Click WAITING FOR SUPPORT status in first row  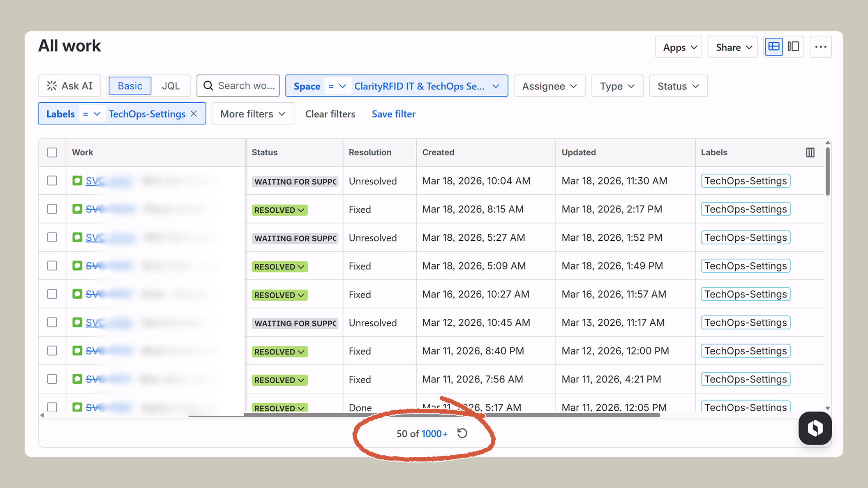(295, 182)
